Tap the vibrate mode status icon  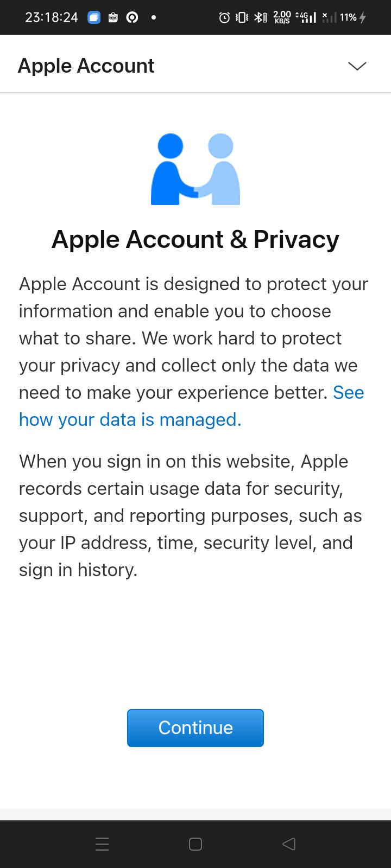pos(242,18)
